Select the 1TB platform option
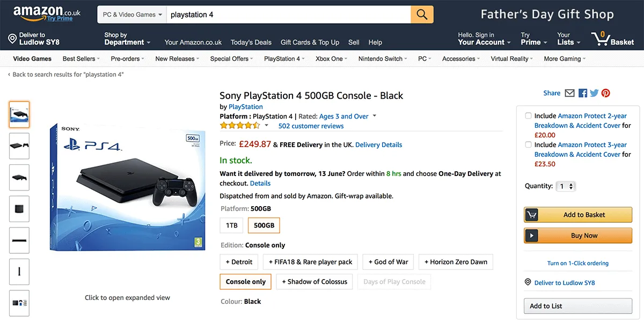644x322 pixels. [x=231, y=225]
